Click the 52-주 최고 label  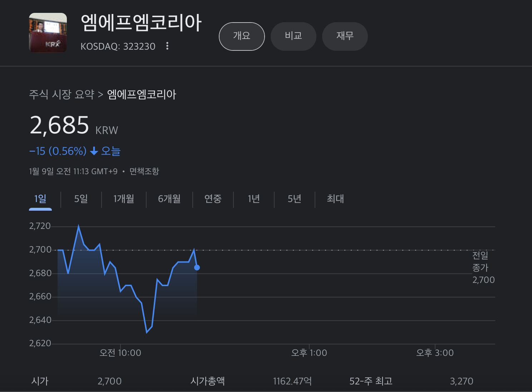(371, 381)
